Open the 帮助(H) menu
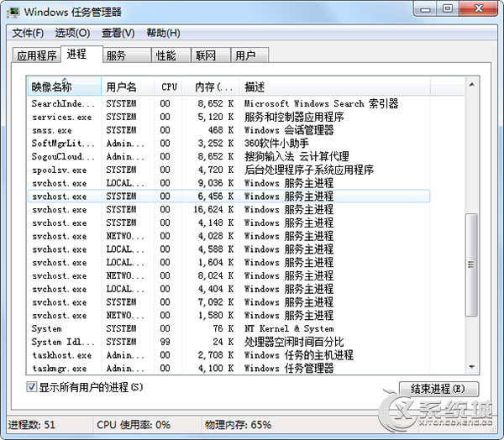The width and height of the screenshot is (504, 440). click(x=163, y=33)
